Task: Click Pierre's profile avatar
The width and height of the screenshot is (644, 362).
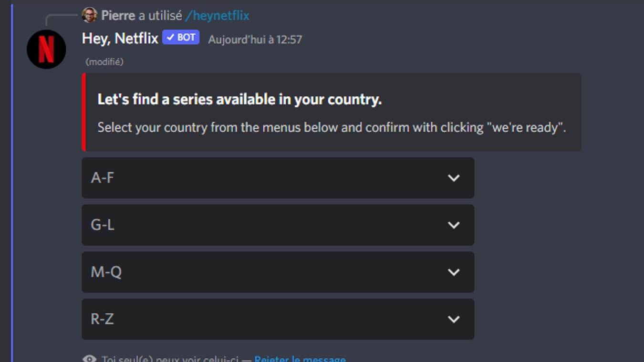Action: (88, 15)
